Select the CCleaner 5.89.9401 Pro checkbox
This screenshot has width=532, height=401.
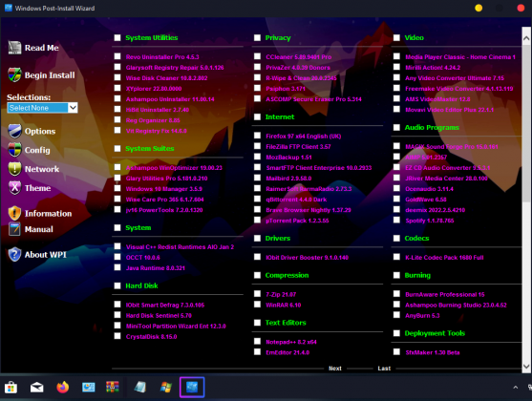(x=257, y=56)
